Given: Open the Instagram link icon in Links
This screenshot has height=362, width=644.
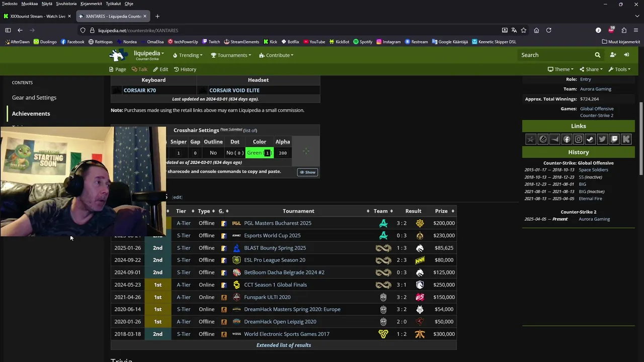Looking at the screenshot, I should point(579,139).
